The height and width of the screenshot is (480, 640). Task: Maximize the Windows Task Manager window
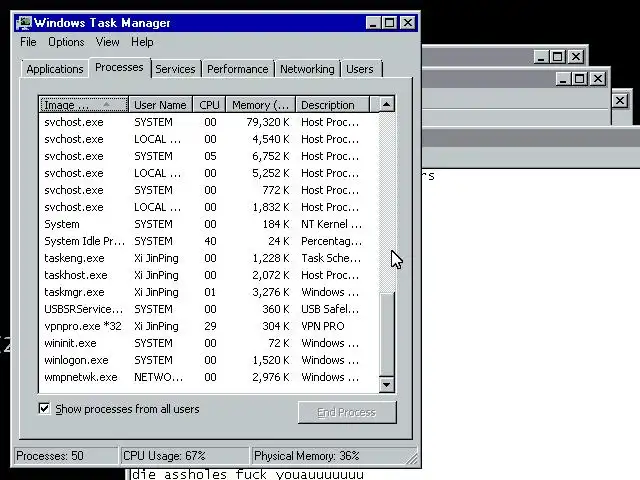(x=389, y=22)
